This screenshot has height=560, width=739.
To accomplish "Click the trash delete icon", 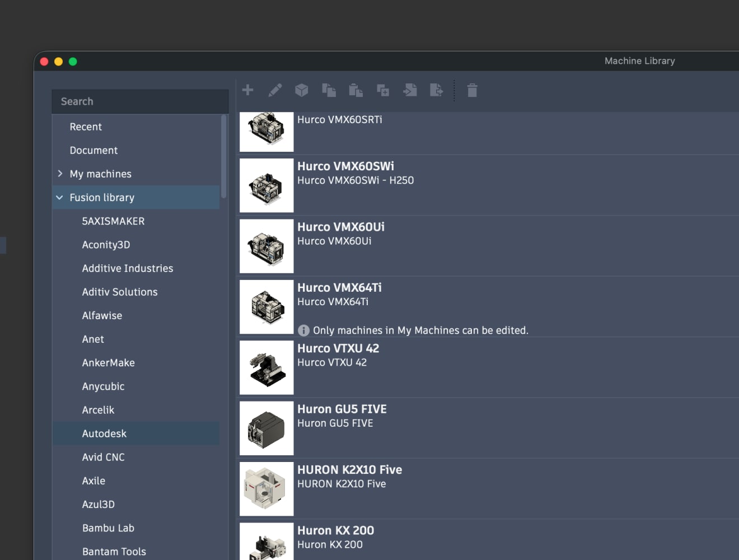I will [472, 90].
